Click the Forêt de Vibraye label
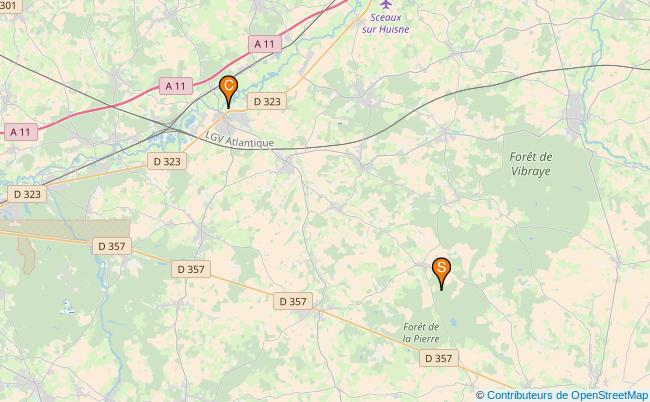This screenshot has height=402, width=650. tap(531, 164)
